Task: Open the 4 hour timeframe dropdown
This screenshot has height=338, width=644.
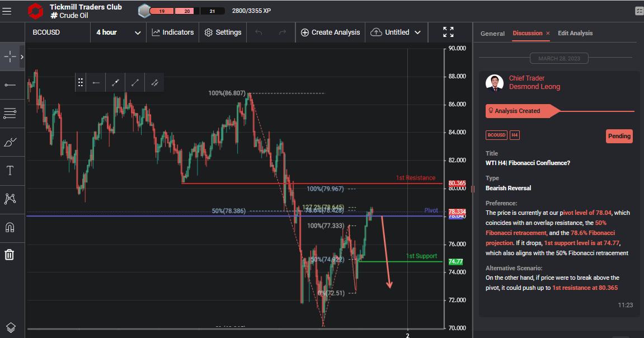Action: click(x=118, y=32)
